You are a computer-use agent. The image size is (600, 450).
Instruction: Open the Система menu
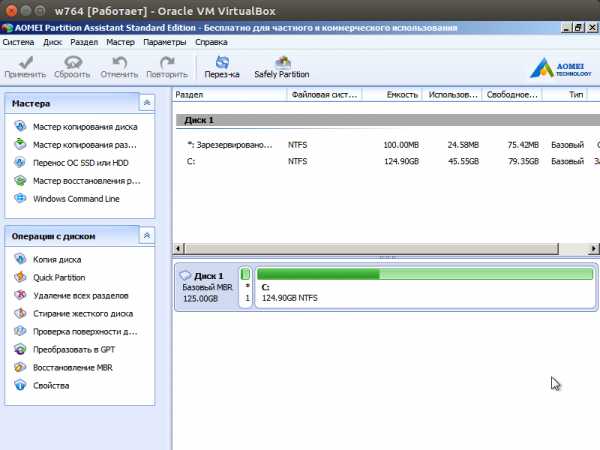[x=18, y=42]
